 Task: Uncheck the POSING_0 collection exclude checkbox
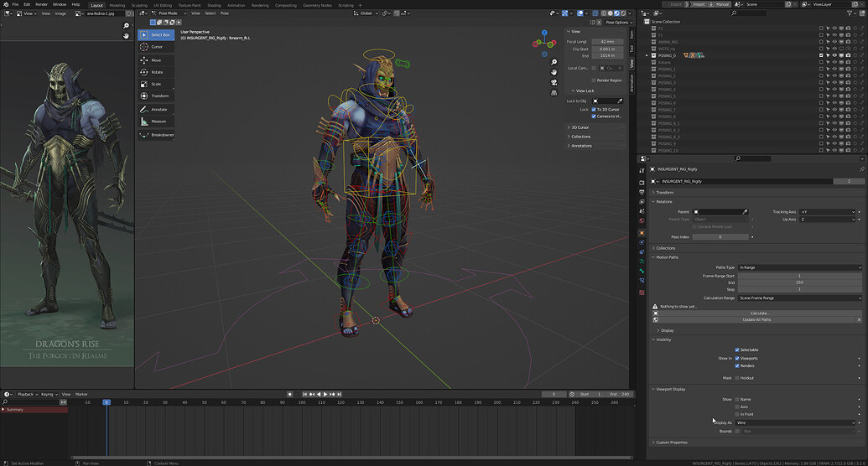[x=821, y=55]
